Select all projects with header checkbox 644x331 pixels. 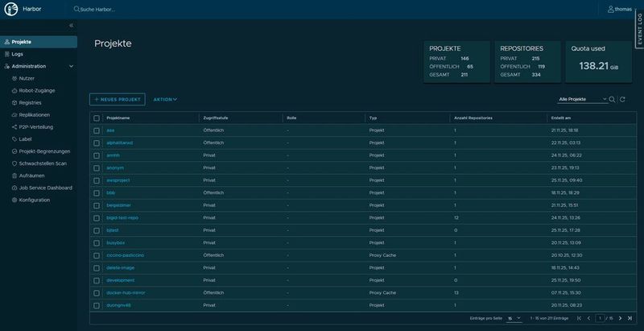97,118
